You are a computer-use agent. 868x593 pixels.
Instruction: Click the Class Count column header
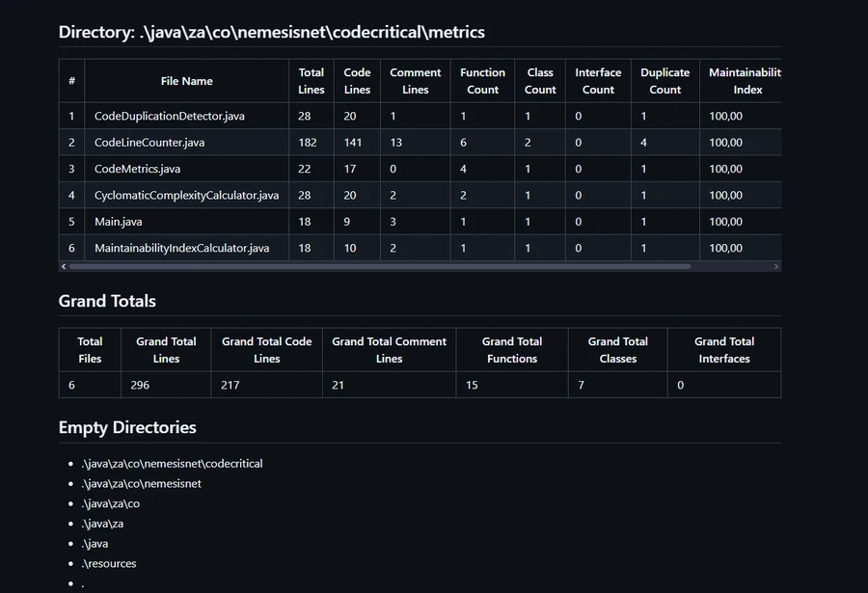pyautogui.click(x=540, y=81)
